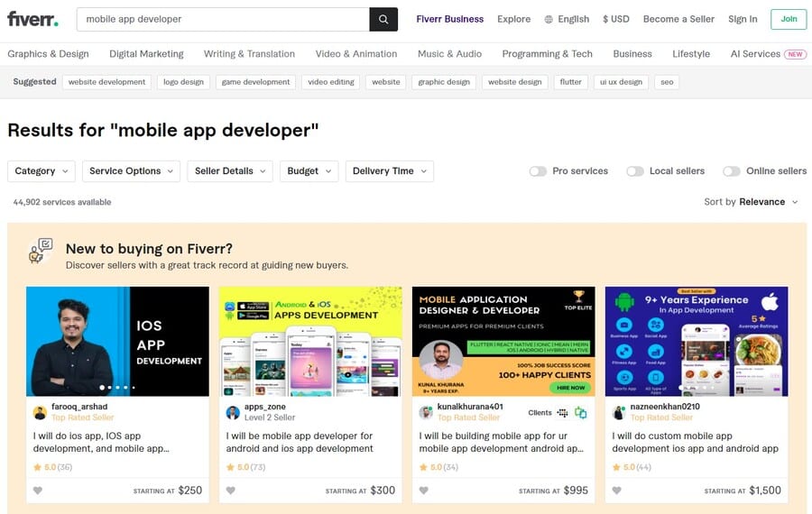Expand the Category filter dropdown
812x514 pixels.
click(x=42, y=170)
